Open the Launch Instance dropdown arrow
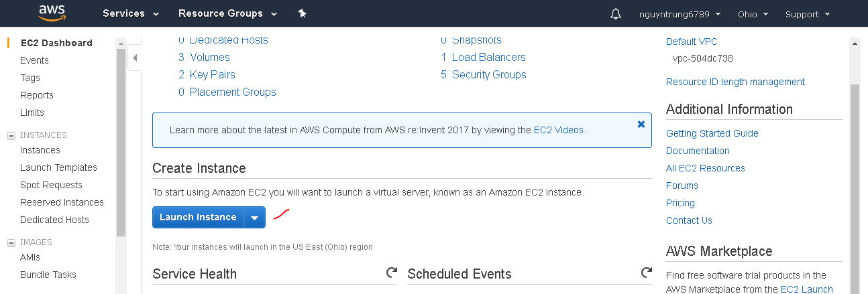 (255, 217)
